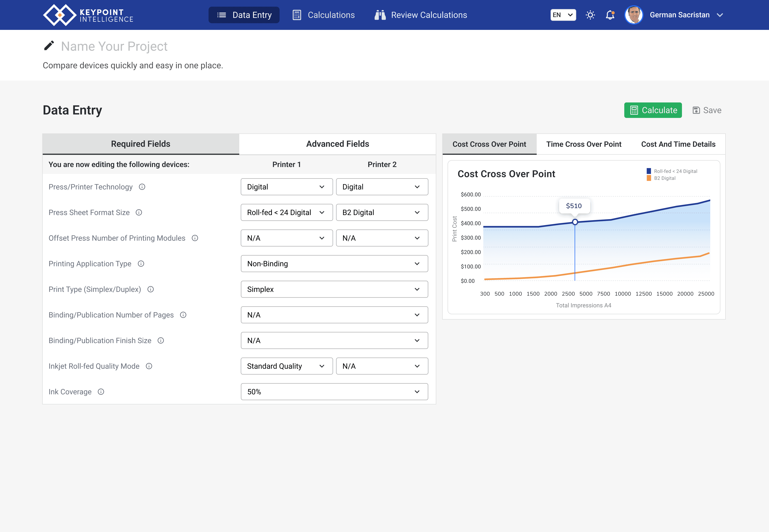Toggle the Roll-fed < 24 Digital legend series
The image size is (769, 532).
(672, 171)
